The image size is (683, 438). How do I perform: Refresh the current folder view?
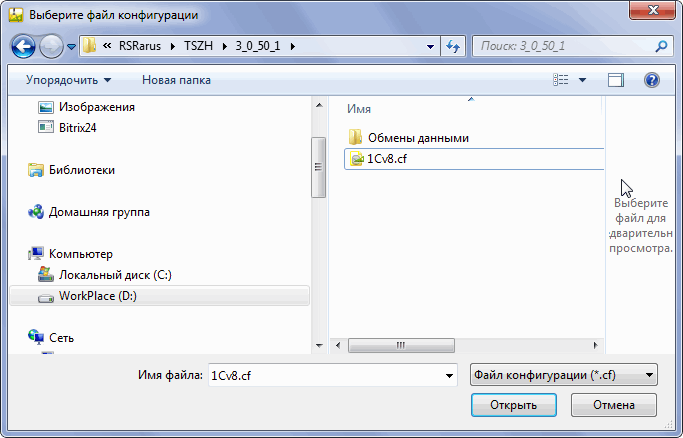coord(453,46)
